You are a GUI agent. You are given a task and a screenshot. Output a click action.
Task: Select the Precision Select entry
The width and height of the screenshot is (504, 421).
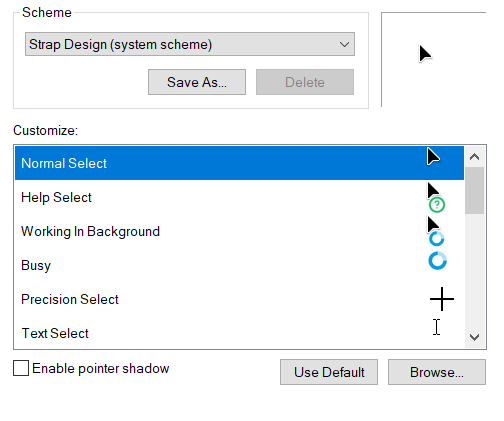pos(239,299)
